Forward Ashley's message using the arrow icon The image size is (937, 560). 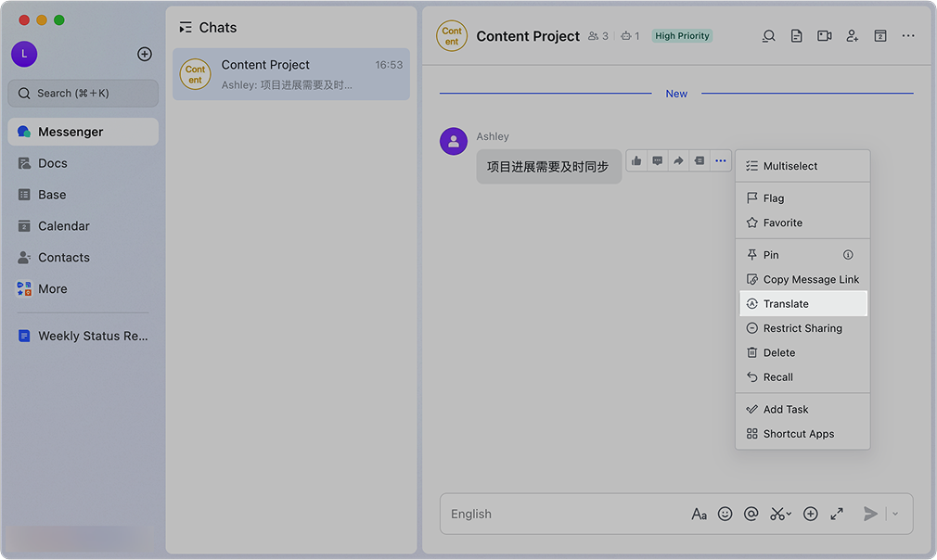click(x=678, y=160)
